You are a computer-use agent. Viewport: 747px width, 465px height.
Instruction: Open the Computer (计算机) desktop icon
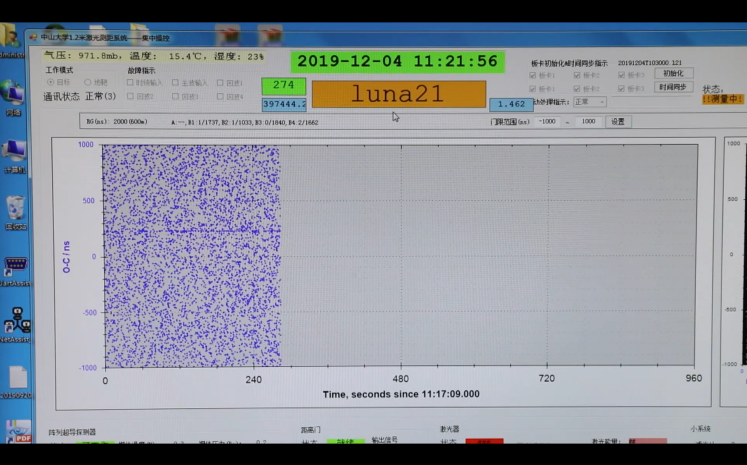(13, 151)
